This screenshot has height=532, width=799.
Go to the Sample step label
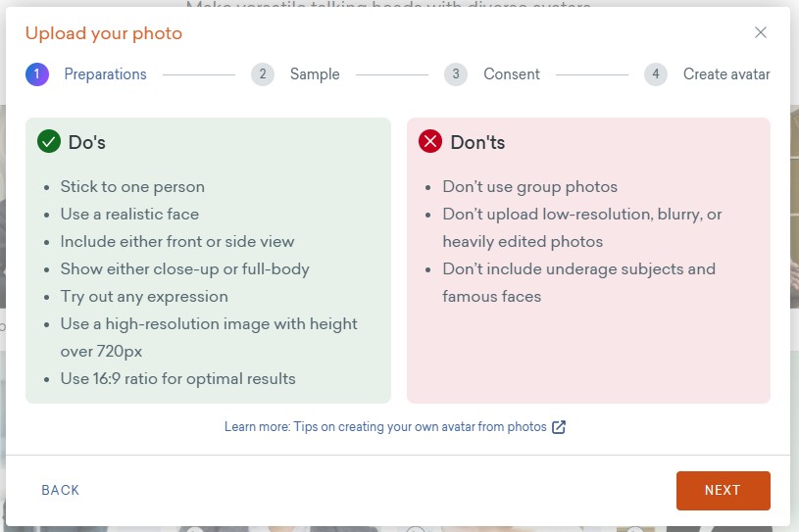[x=315, y=74]
